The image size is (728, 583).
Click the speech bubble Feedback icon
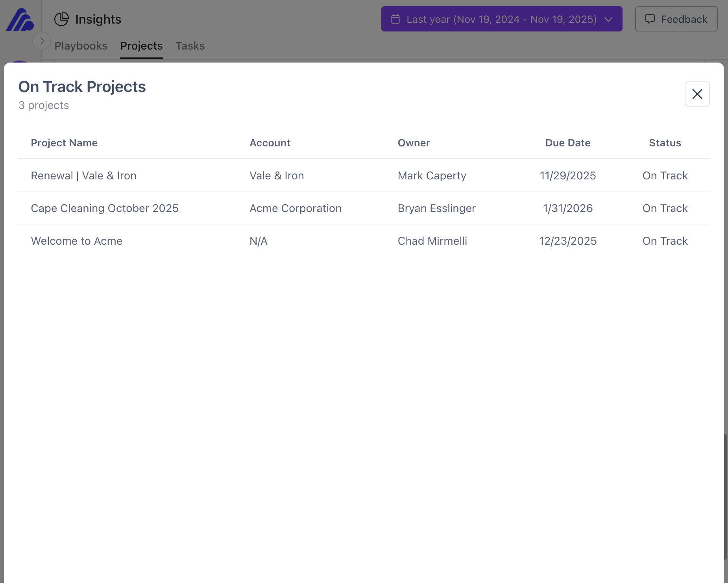pyautogui.click(x=650, y=19)
